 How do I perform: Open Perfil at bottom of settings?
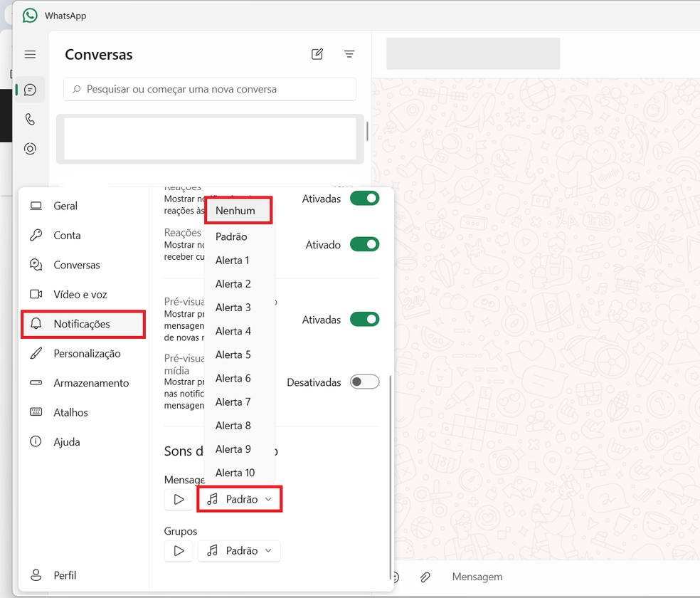(83, 575)
